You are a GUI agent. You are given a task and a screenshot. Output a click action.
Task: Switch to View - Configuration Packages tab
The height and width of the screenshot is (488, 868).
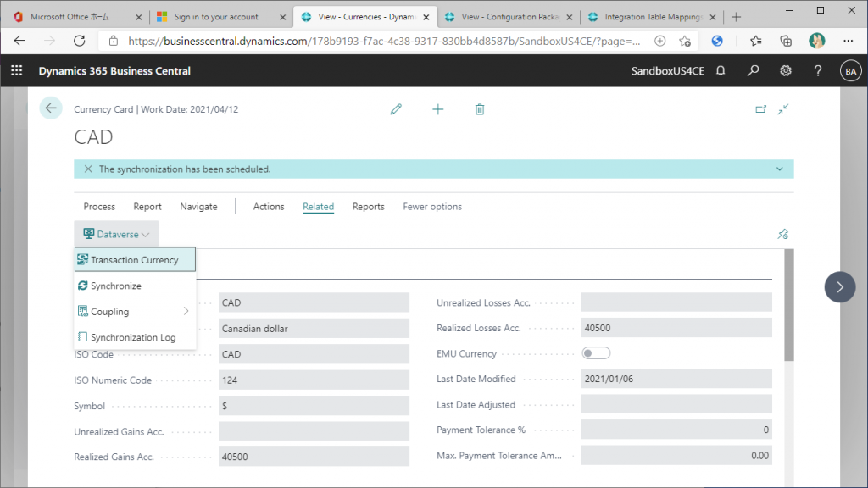[509, 17]
